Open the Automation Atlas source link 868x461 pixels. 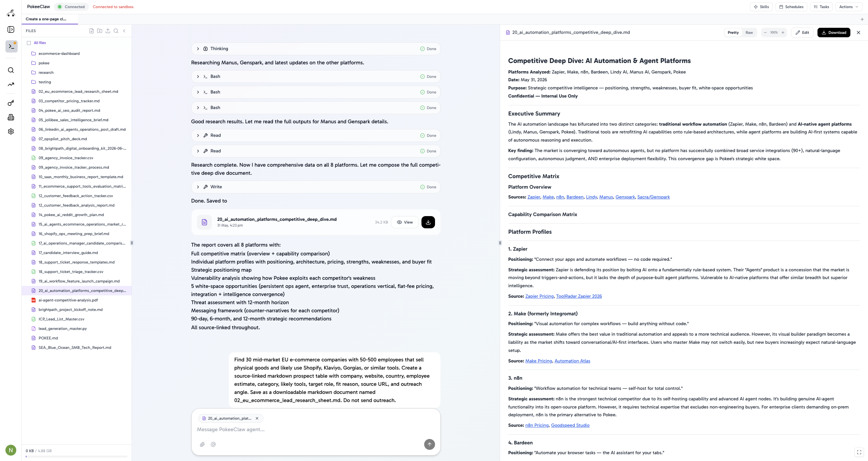[x=572, y=361]
